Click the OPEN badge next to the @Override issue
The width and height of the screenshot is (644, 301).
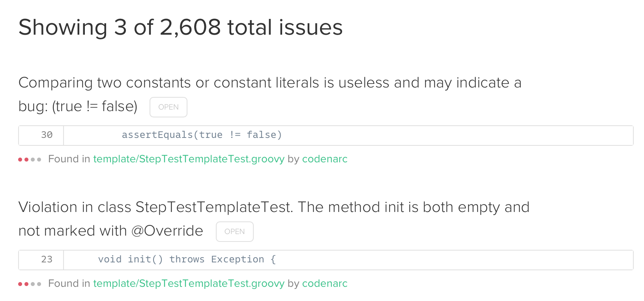[x=235, y=232]
